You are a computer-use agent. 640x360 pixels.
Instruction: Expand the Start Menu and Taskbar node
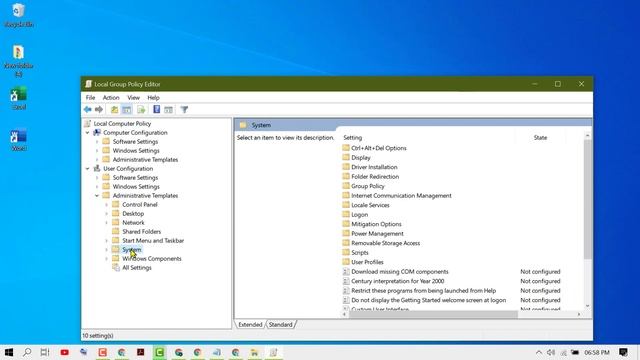(107, 240)
